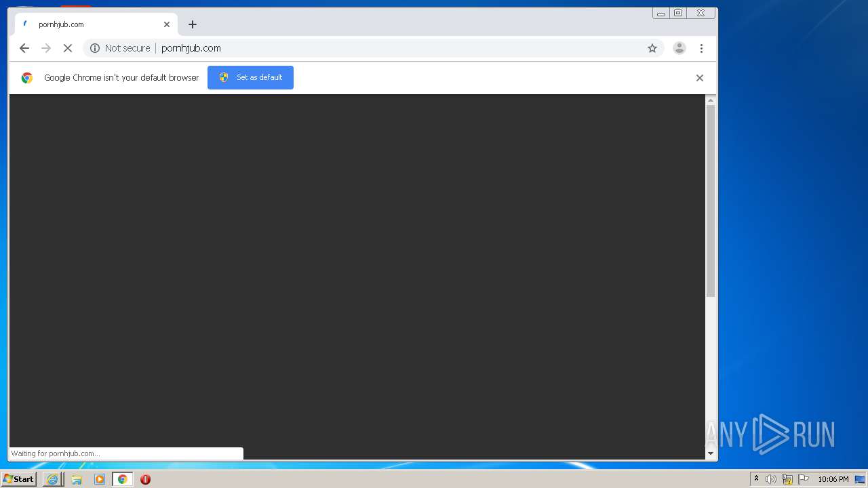Open the Opera icon in the taskbar
868x488 pixels.
pos(145,479)
